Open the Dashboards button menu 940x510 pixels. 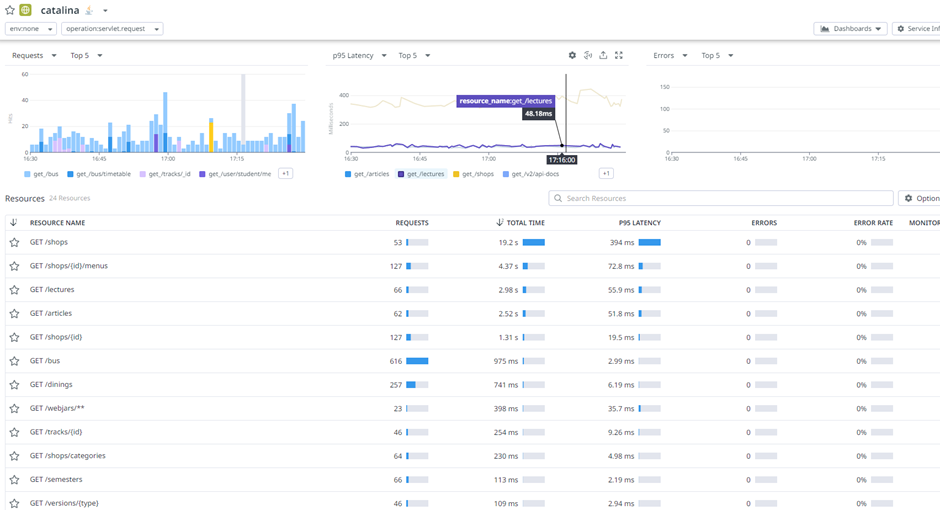click(850, 29)
